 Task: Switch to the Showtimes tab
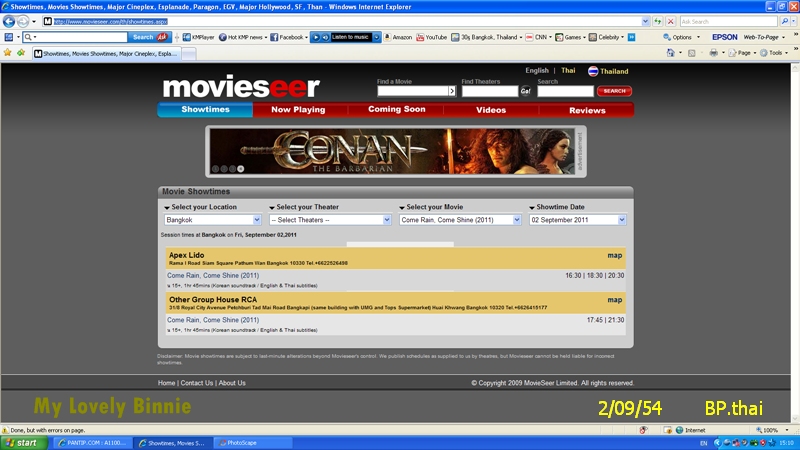(x=205, y=110)
